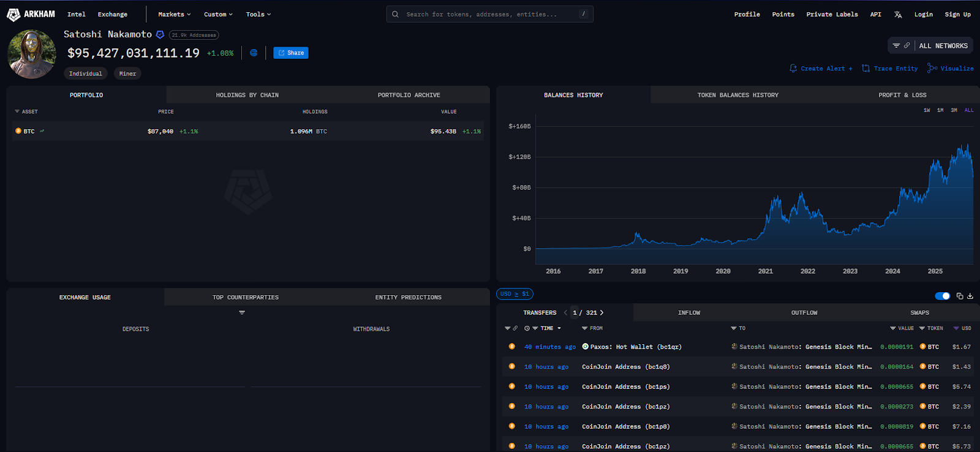Click Satoshi entity icon in $2.39 transfer row
980x452 pixels.
coord(734,407)
